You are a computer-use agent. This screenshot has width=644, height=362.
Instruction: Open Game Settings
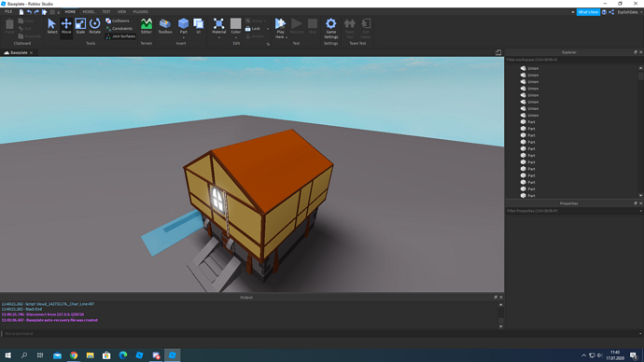[x=331, y=28]
